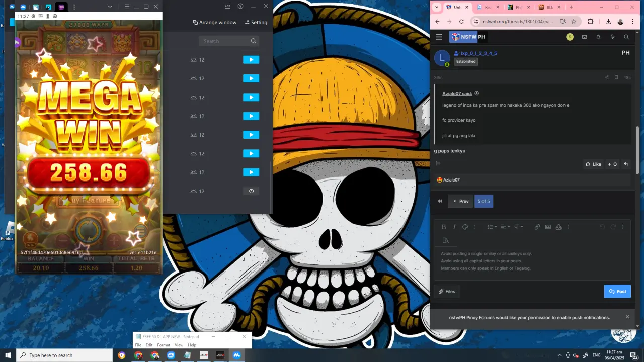Screen dimensions: 644x362
Task: Click the Chrome address bar URL
Action: pos(518,22)
